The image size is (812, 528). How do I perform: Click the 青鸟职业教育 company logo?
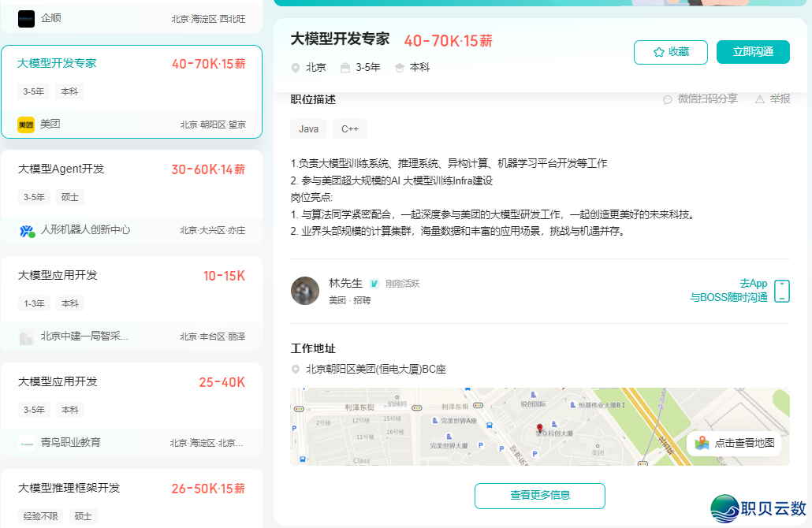pos(26,443)
